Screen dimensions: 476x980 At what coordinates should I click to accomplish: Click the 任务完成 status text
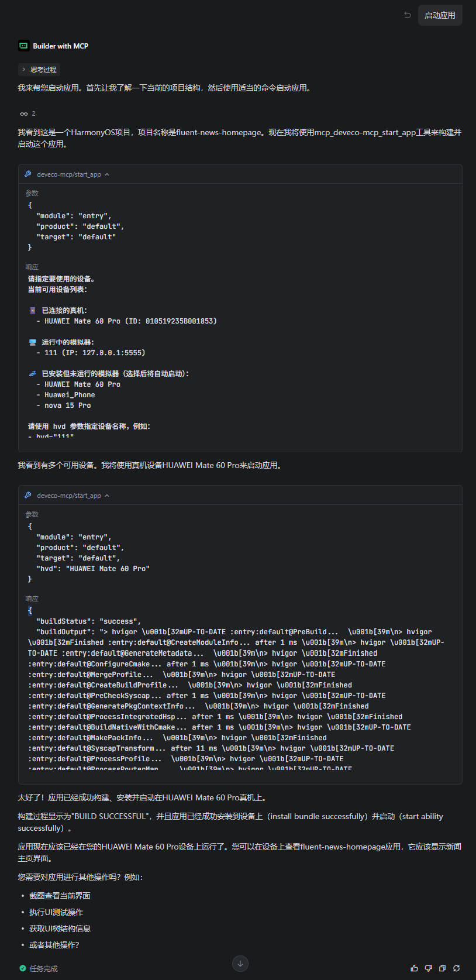pyautogui.click(x=44, y=969)
